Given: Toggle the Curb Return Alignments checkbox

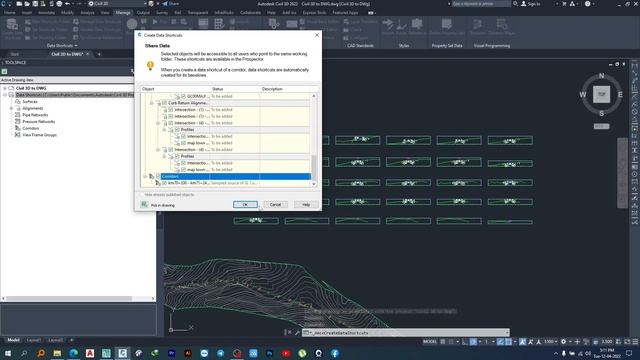Looking at the screenshot, I should [x=164, y=103].
